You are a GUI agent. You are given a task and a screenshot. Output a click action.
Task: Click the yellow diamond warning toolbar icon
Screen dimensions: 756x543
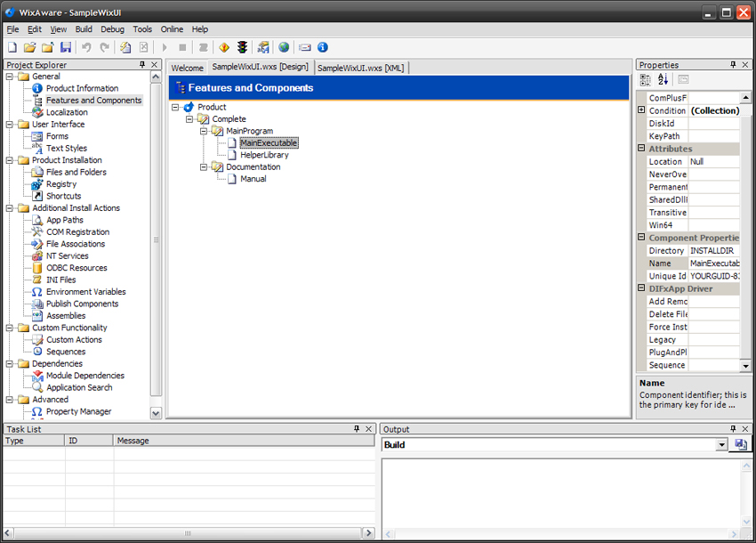224,47
